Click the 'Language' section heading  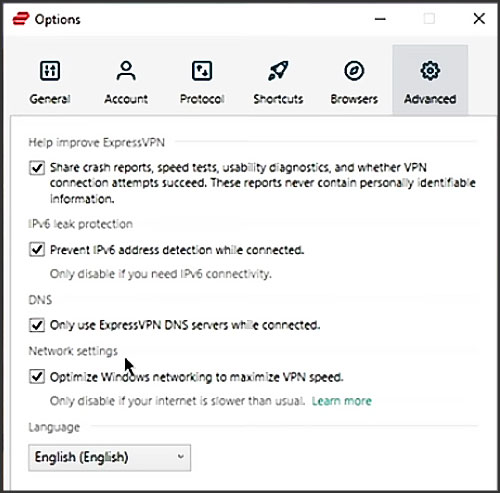point(54,427)
